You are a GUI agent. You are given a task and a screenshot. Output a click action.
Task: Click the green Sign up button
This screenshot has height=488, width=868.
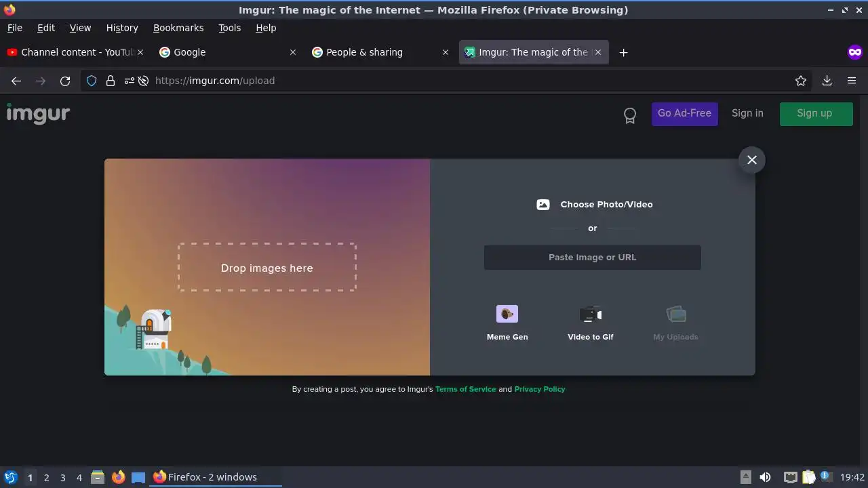(816, 114)
